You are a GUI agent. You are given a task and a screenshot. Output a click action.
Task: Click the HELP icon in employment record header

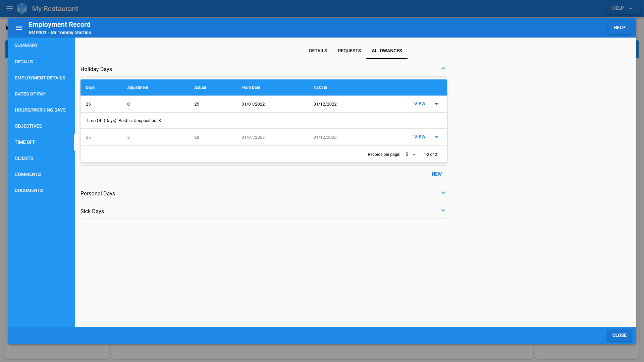[619, 28]
